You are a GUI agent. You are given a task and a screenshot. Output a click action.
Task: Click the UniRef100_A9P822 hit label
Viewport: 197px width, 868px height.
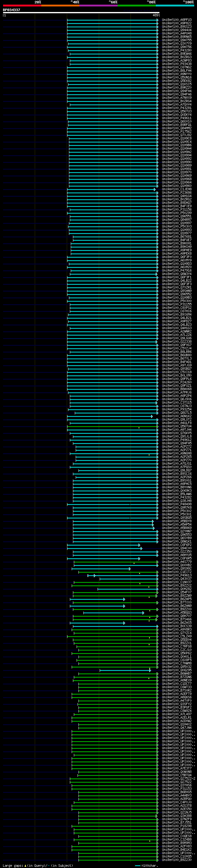pos(177,23)
